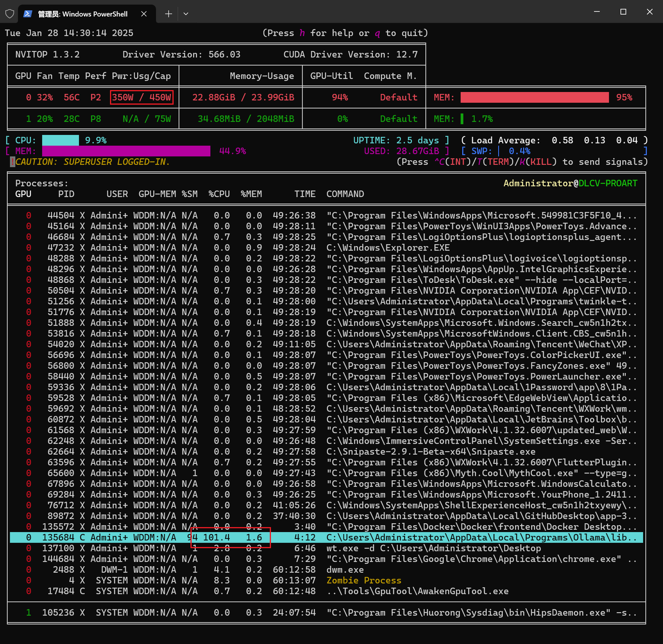Viewport: 663px width, 644px height.
Task: Click the CPU usage bar
Action: pyautogui.click(x=60, y=140)
